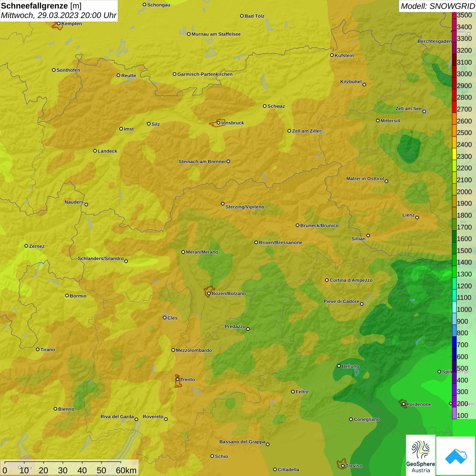Click the Belluno city marker

click(x=339, y=366)
